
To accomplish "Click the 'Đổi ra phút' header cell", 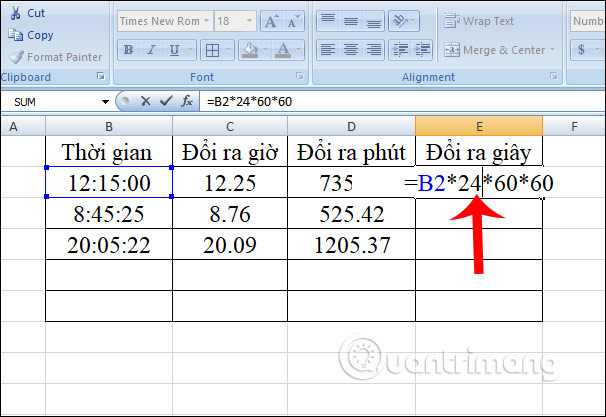I will (x=351, y=151).
